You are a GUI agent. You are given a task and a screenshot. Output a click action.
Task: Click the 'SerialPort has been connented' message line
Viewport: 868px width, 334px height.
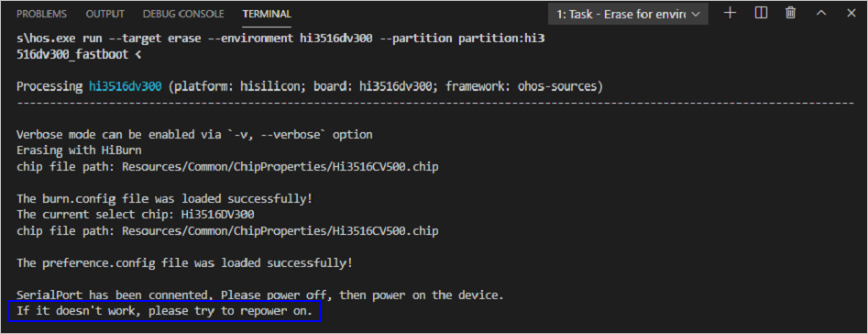tap(260, 295)
